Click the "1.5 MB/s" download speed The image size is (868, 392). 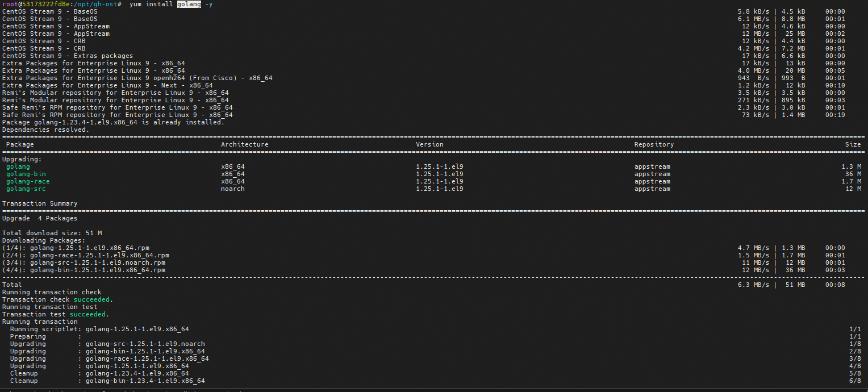click(x=753, y=255)
